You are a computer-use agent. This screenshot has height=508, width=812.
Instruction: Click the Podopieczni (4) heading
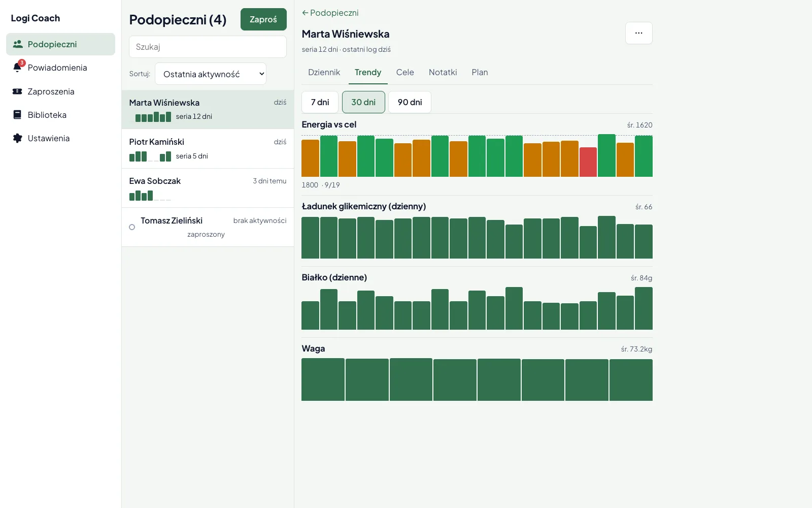pos(178,19)
